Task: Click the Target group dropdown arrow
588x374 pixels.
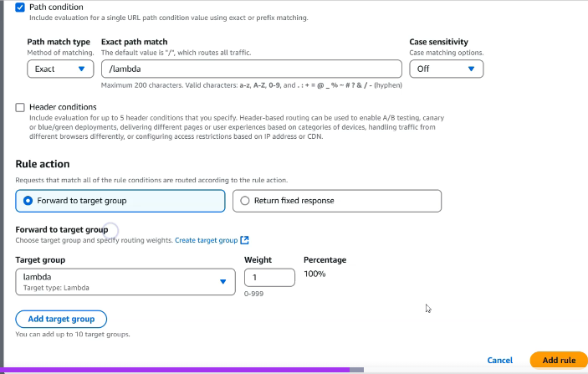Action: click(222, 281)
